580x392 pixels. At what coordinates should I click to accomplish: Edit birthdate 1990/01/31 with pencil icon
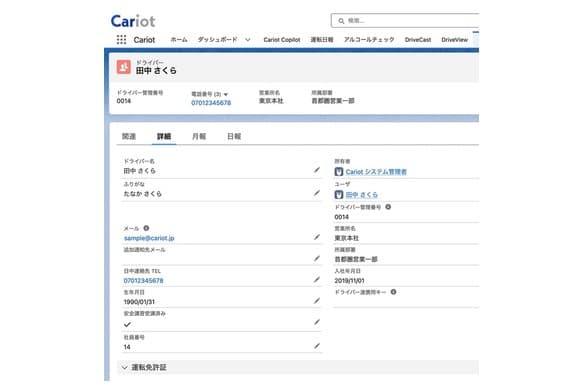pos(317,301)
